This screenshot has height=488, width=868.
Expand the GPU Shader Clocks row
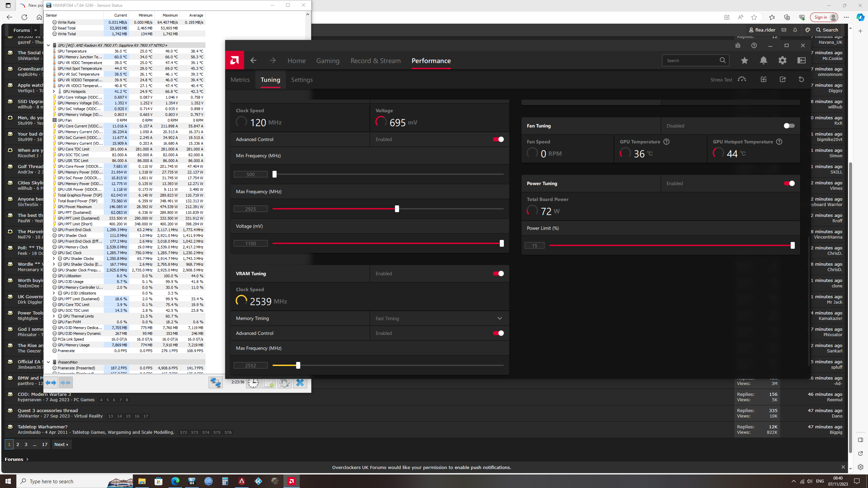tap(54, 259)
